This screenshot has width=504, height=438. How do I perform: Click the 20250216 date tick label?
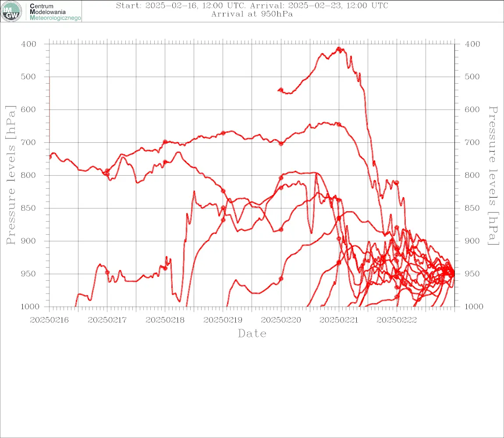49,320
